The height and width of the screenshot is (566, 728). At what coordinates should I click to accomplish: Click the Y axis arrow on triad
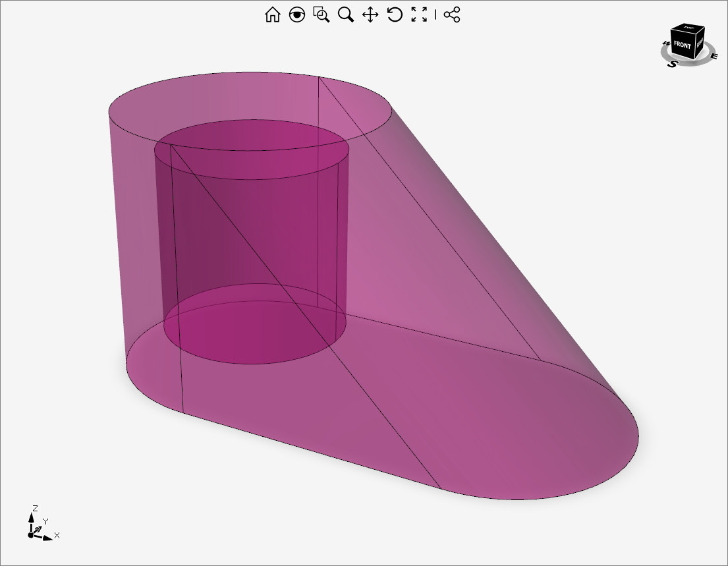point(40,526)
